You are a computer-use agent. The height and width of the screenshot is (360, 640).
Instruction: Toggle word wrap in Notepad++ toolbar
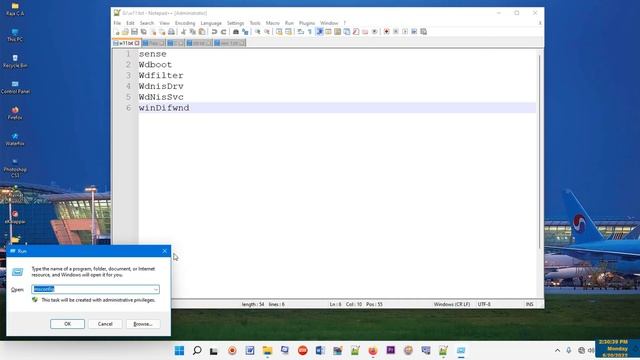[x=301, y=32]
